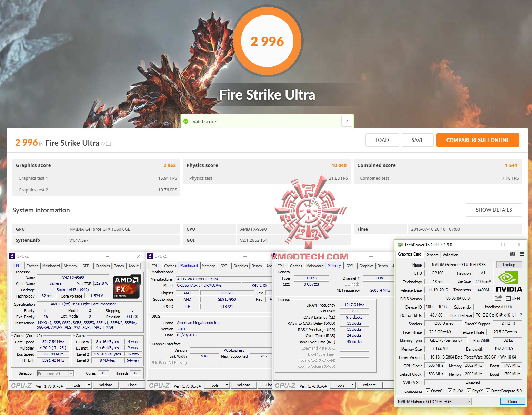Screen dimensions: 532x415
Task: Click the Lookup button icon in GPU-Z
Action: coord(509,264)
